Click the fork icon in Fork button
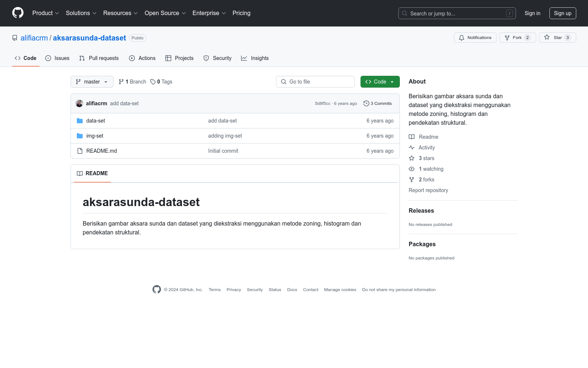 [x=507, y=38]
